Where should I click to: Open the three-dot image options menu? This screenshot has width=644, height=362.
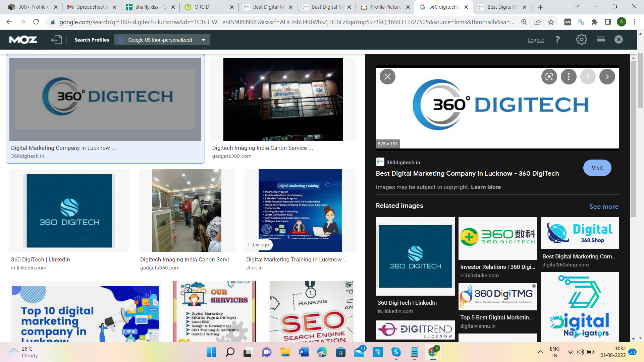click(x=569, y=77)
